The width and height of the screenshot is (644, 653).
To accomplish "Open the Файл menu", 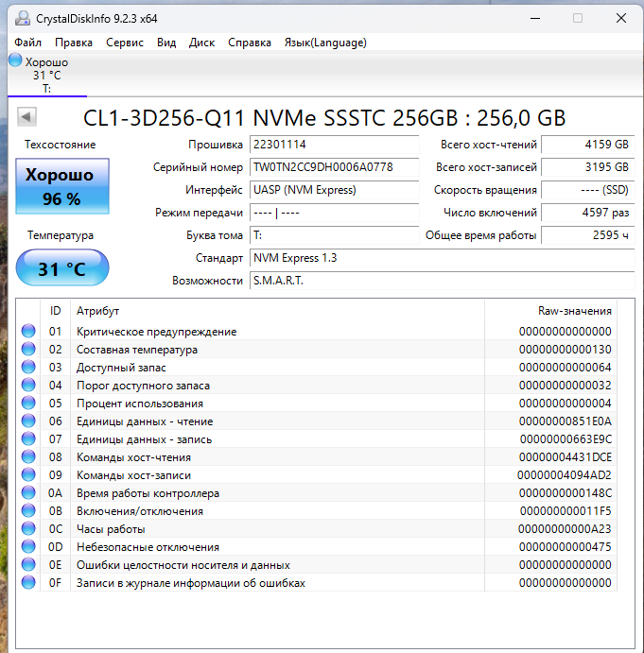I will pos(28,43).
